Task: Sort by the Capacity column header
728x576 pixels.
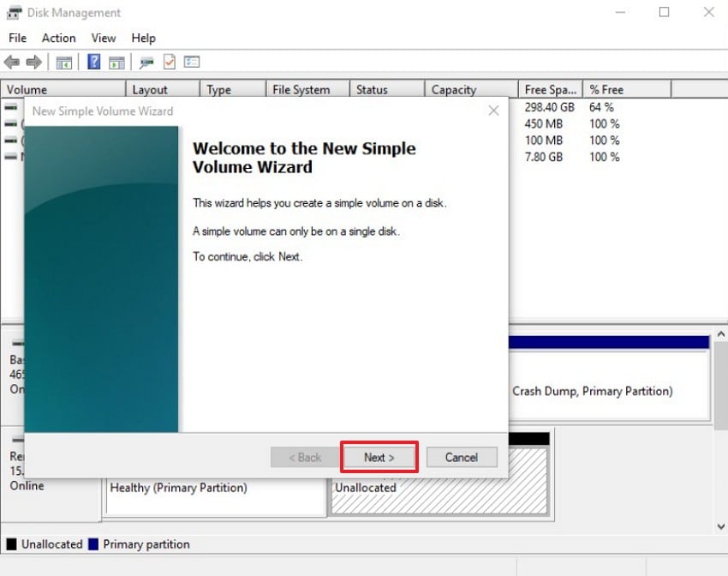Action: (x=472, y=89)
